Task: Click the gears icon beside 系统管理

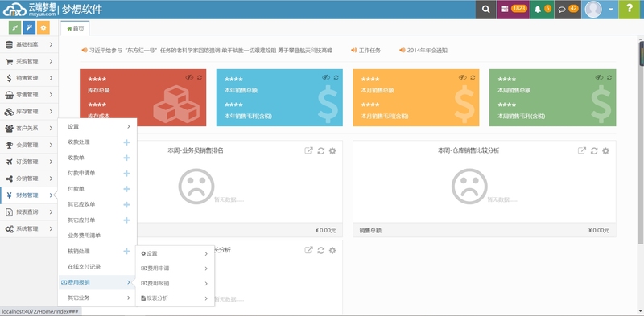Action: tap(9, 229)
